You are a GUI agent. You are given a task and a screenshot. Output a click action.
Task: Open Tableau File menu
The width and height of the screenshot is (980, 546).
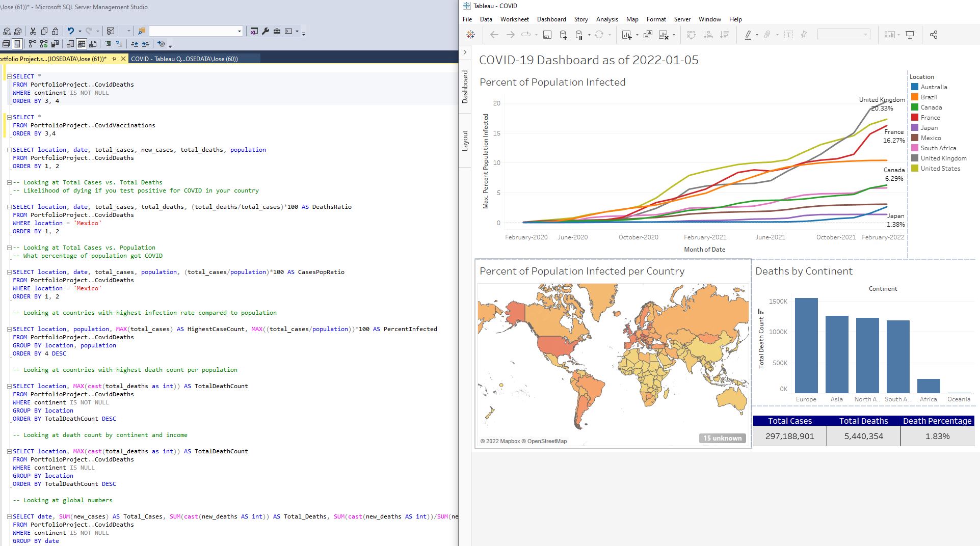click(467, 19)
